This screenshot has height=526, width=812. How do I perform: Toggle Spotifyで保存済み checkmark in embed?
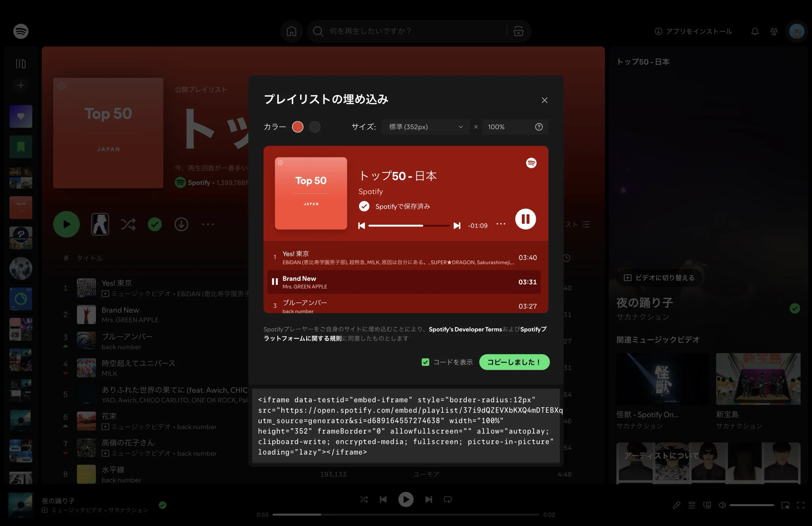click(364, 206)
